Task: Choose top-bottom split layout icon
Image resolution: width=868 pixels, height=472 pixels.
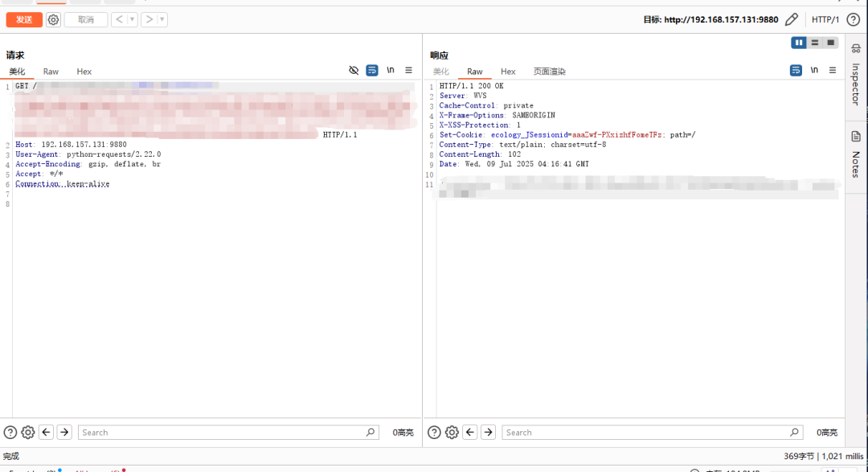Action: click(815, 43)
